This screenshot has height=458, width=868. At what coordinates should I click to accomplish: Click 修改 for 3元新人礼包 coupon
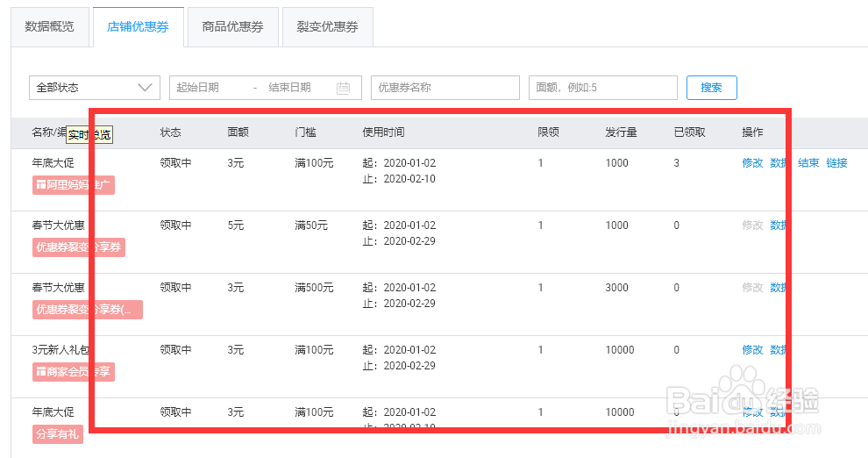click(x=752, y=349)
